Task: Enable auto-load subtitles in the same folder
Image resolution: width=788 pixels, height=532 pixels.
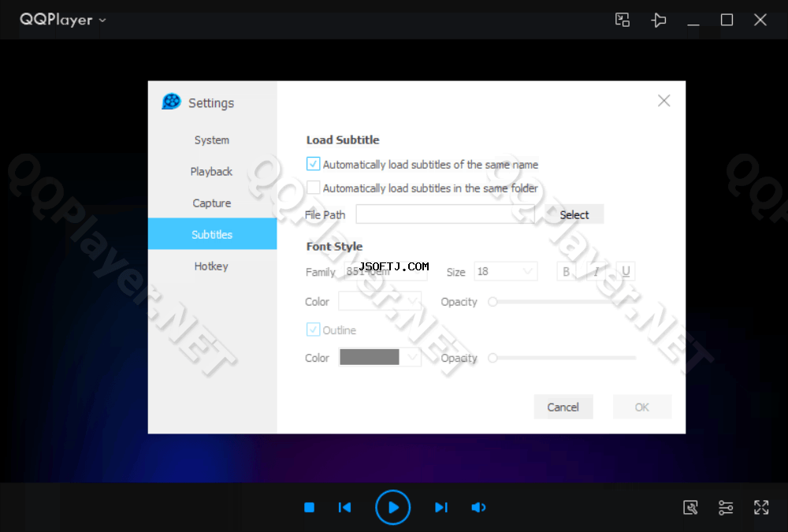Action: point(313,188)
